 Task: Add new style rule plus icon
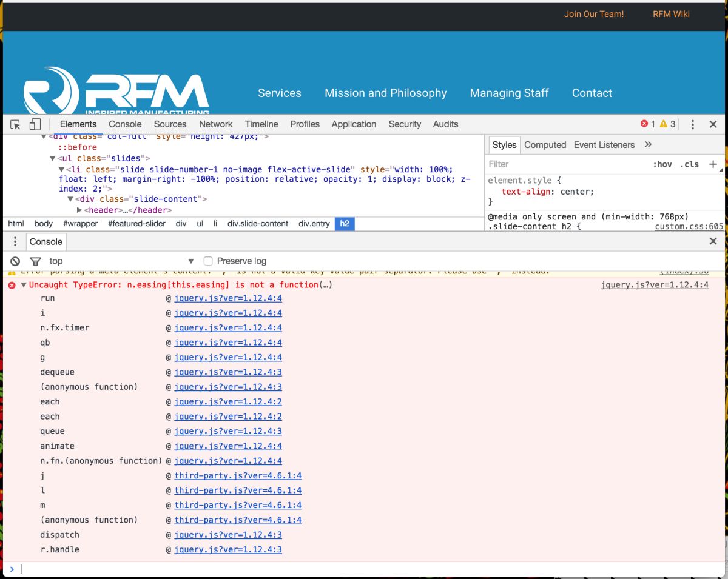pyautogui.click(x=713, y=164)
